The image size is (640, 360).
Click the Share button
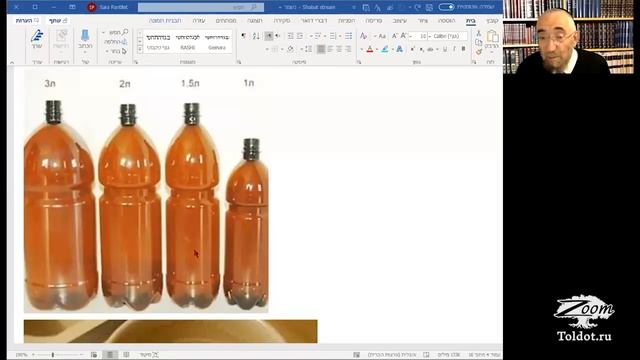point(58,20)
